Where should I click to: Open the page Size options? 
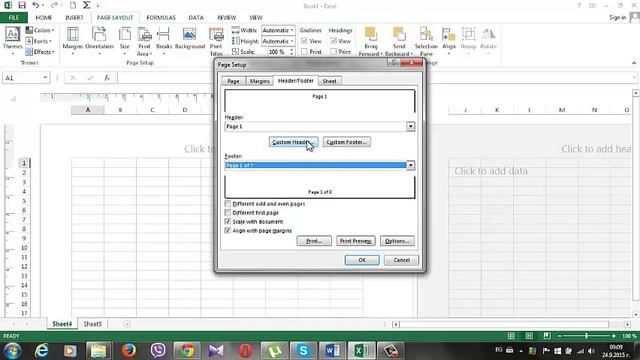click(125, 41)
